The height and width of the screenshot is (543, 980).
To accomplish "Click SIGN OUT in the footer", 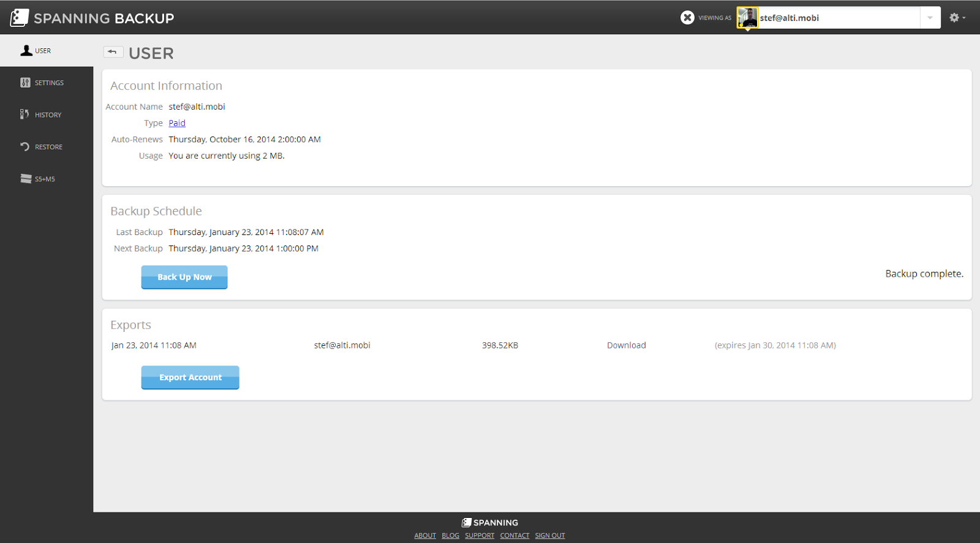I will click(550, 536).
